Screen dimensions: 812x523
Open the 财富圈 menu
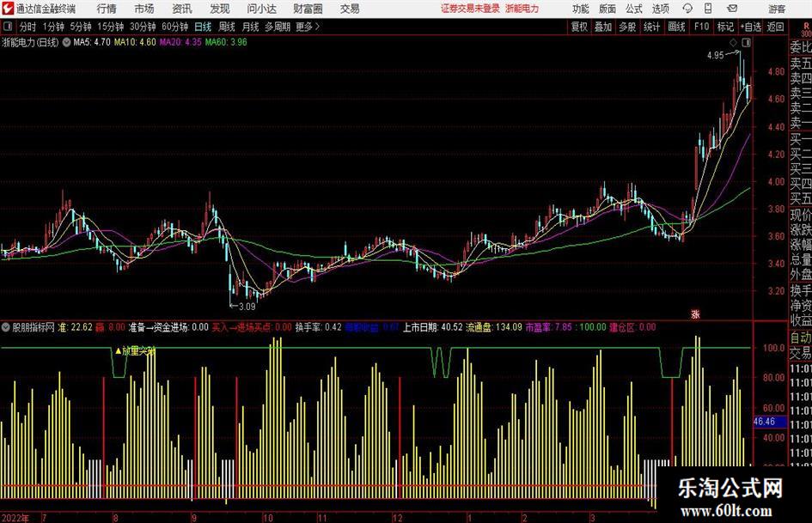(308, 9)
